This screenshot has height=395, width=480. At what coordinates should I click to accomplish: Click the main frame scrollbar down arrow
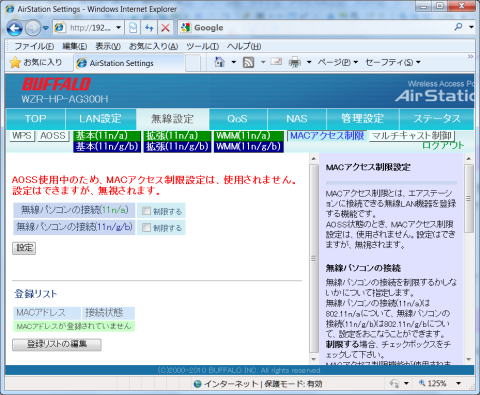tap(313, 359)
